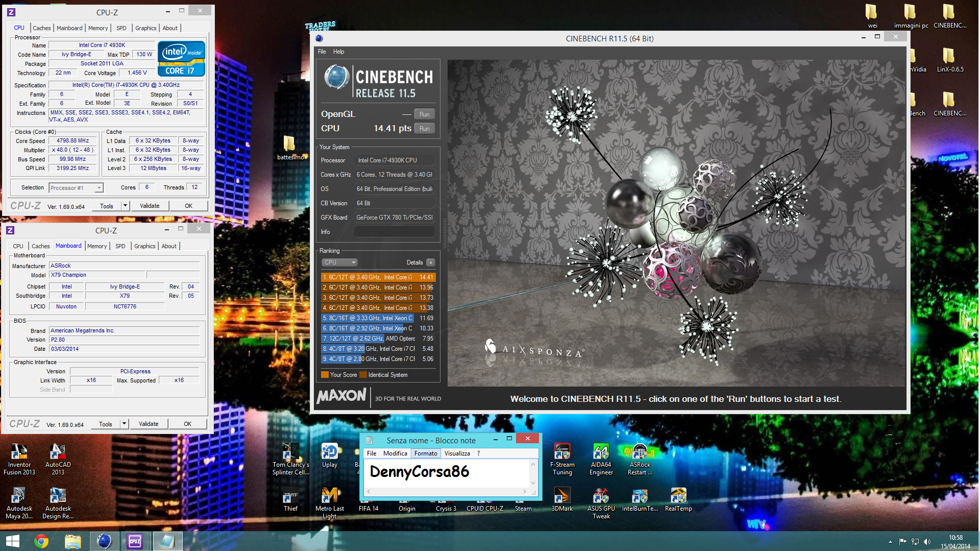
Task: Open the Inventor Fusion 2013 desktop shortcut
Action: 19,459
